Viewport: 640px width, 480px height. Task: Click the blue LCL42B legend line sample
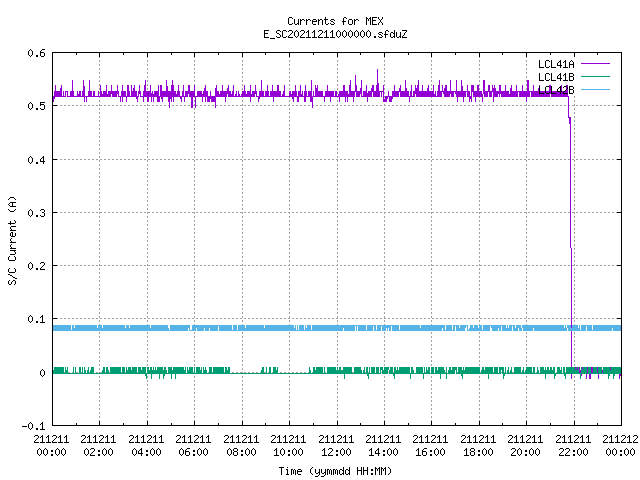click(595, 89)
